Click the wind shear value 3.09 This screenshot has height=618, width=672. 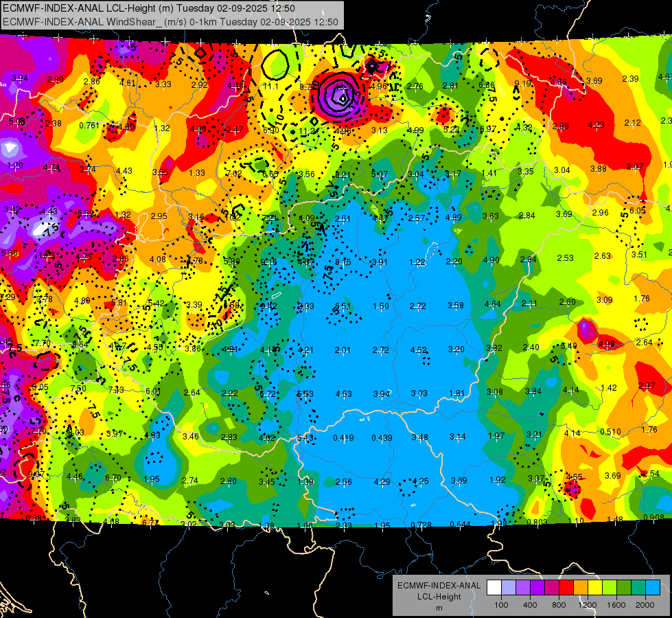coord(604,300)
